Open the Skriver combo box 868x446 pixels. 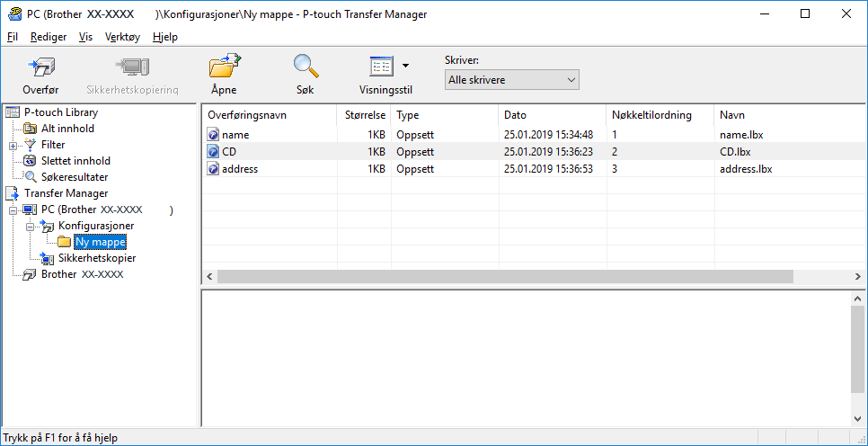(511, 80)
